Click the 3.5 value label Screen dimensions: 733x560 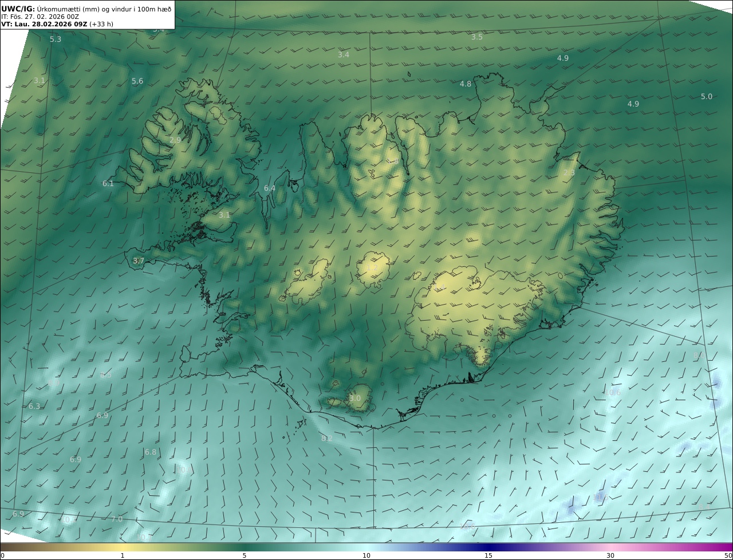tap(477, 37)
